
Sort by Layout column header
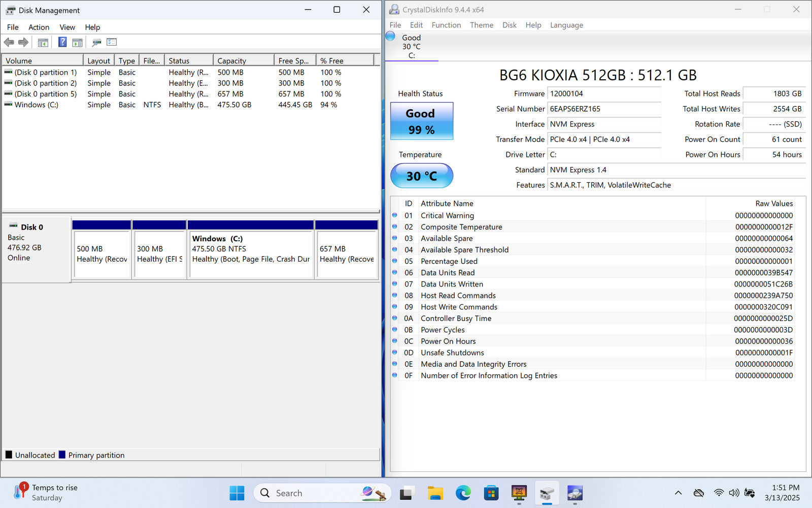pyautogui.click(x=98, y=60)
